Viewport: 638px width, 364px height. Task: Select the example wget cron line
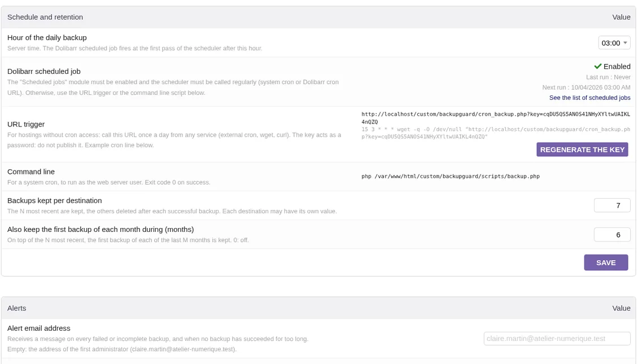pos(496,133)
